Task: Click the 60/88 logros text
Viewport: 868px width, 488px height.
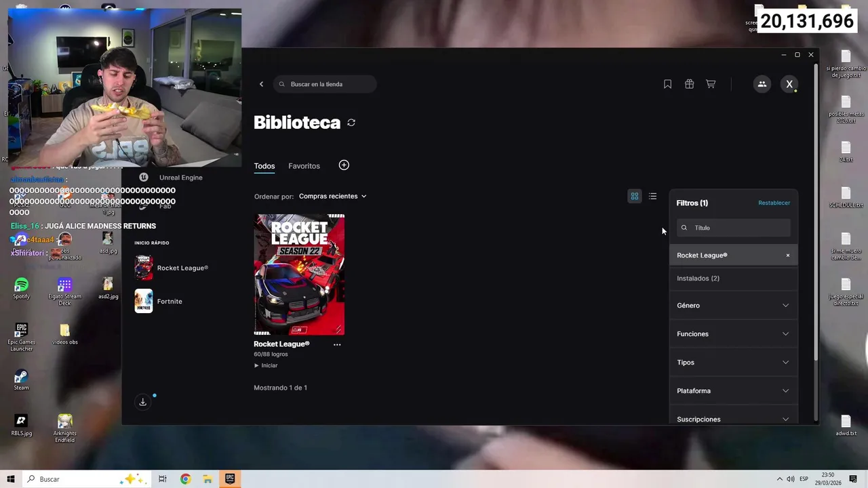Action: point(271,354)
